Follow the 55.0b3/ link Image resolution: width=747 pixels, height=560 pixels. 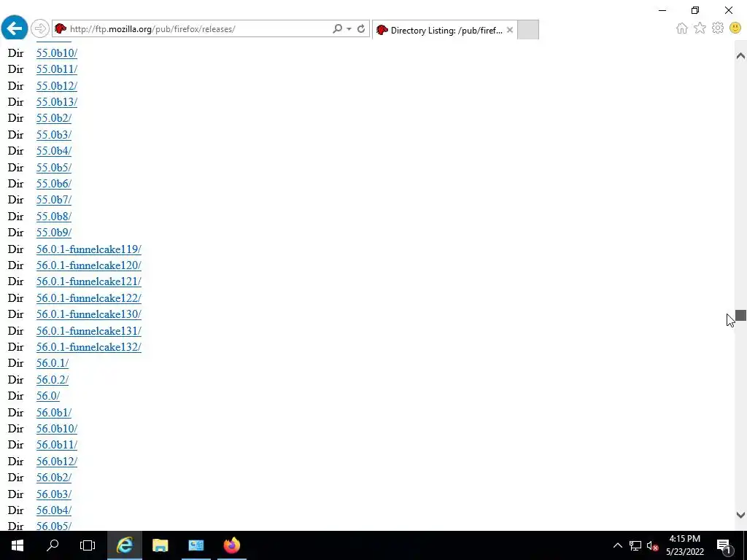(x=54, y=135)
